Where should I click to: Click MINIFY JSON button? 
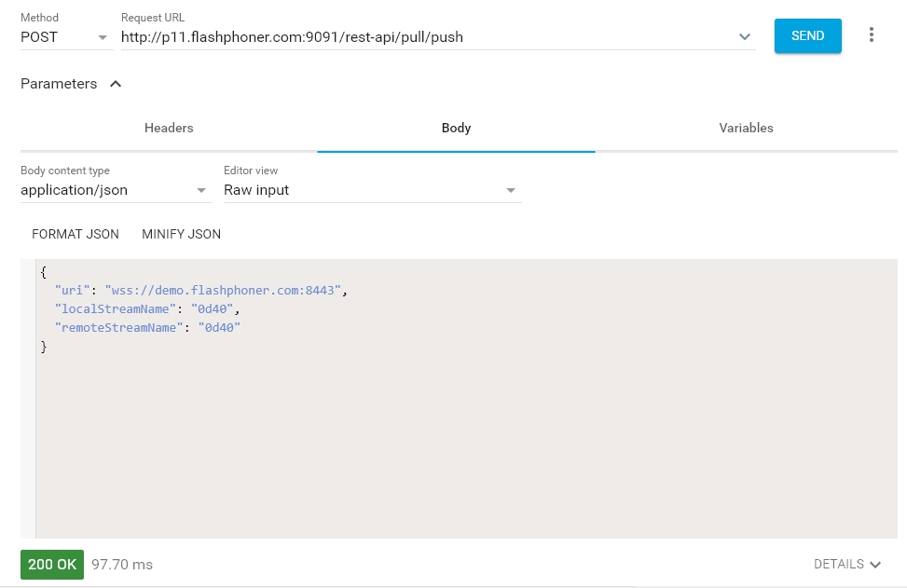[181, 234]
